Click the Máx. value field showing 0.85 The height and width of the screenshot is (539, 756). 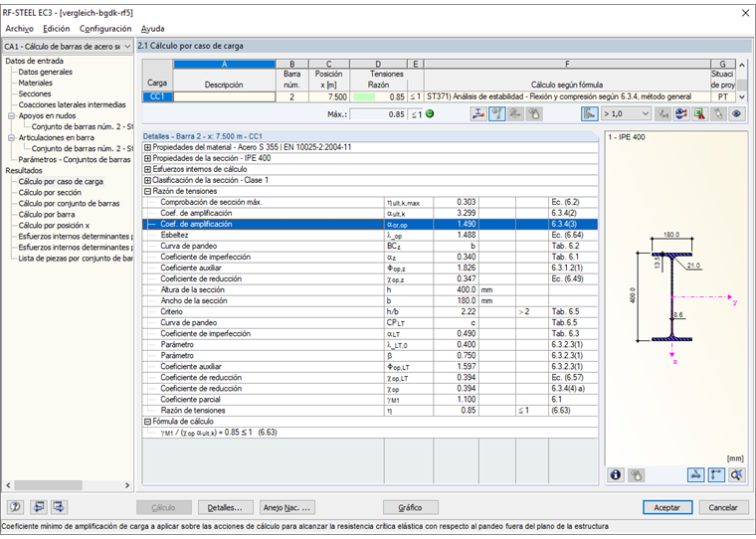click(378, 114)
